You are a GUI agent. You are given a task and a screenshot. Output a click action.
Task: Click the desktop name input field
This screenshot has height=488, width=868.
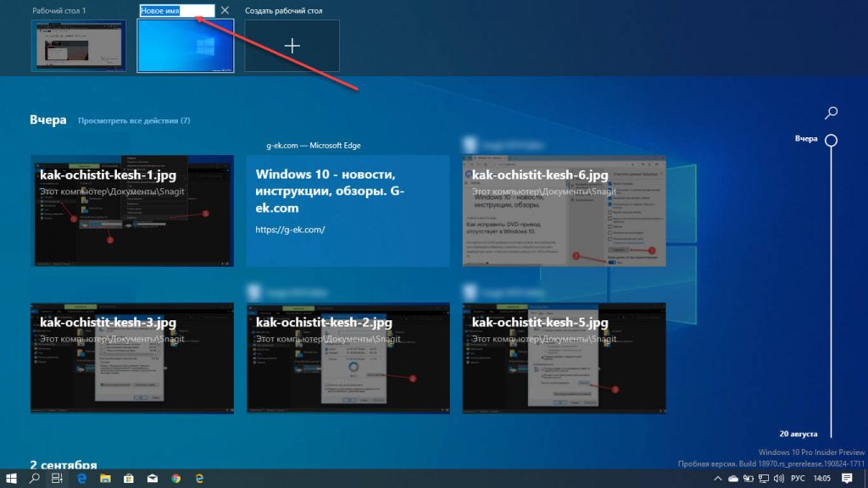pyautogui.click(x=176, y=10)
